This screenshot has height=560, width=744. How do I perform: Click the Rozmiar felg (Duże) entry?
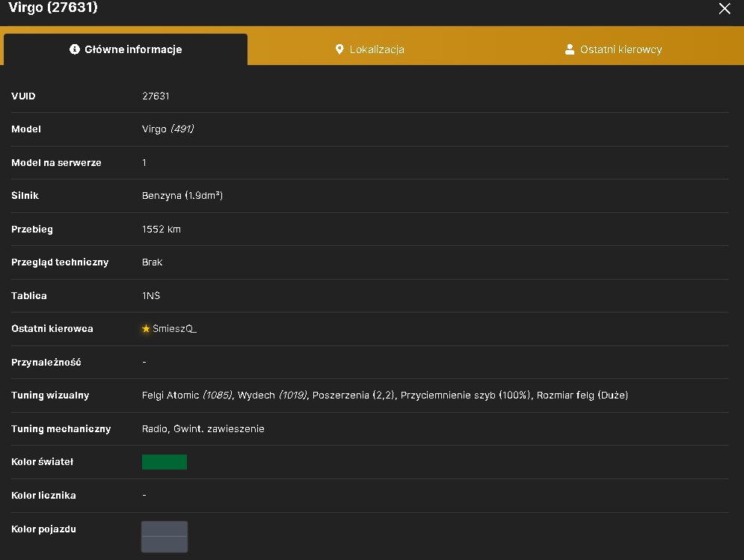(582, 396)
